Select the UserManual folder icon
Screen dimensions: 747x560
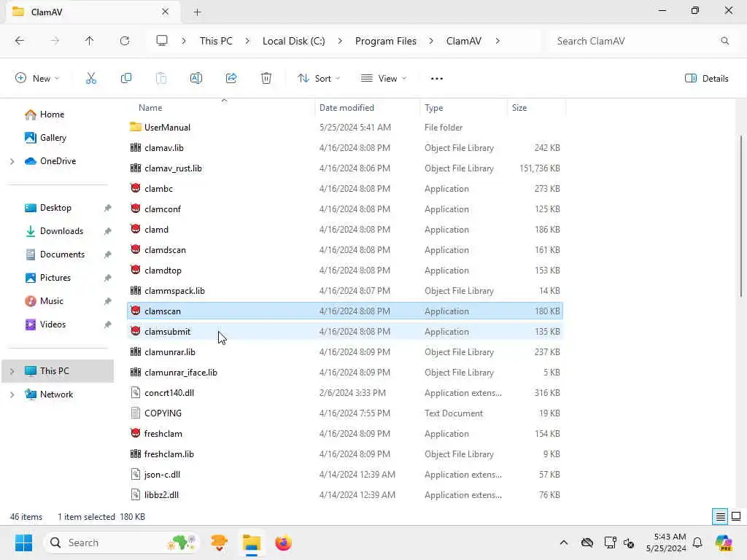point(135,127)
